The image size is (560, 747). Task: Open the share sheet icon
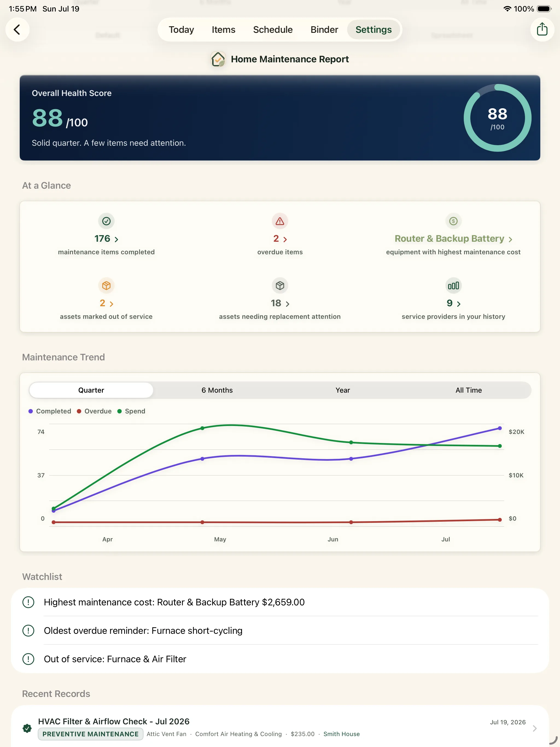coord(542,30)
